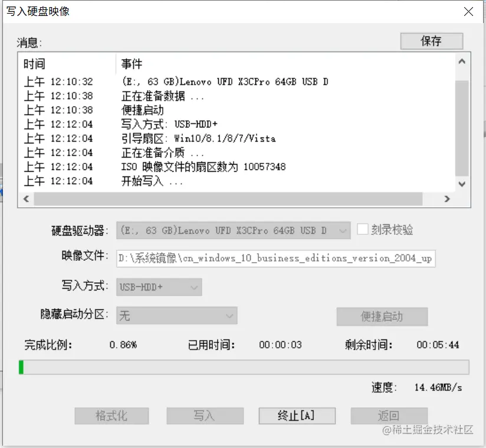Select log entry at 上午 12:10:32

pyautogui.click(x=237, y=82)
